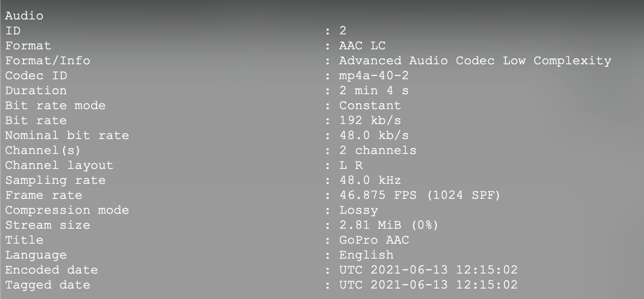Click the Encoded date timestamp value
This screenshot has width=644, height=299.
[x=428, y=270]
